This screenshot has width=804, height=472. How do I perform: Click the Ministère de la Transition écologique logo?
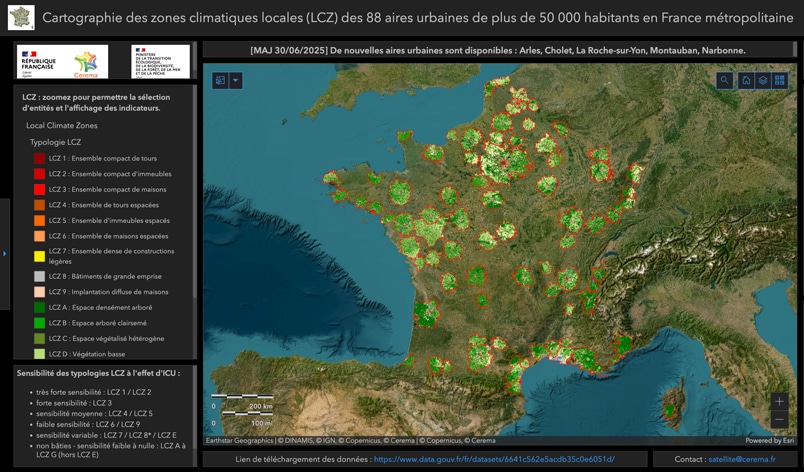160,61
